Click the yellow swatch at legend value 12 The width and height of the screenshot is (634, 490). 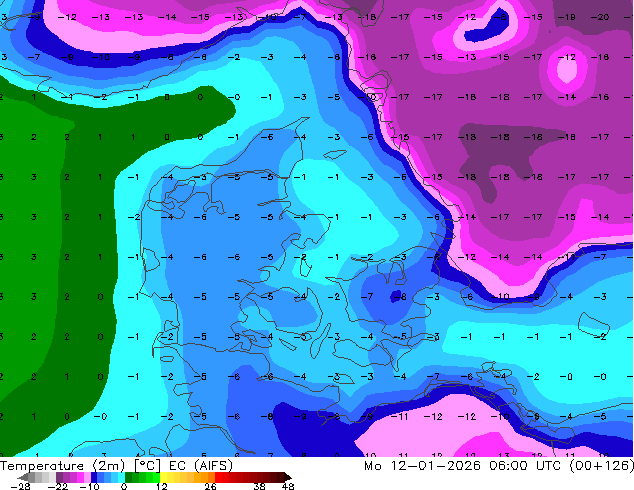click(x=163, y=477)
